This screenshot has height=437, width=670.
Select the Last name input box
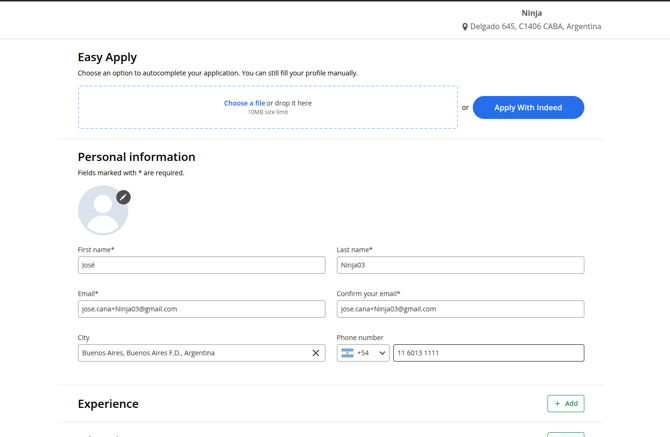tap(460, 265)
